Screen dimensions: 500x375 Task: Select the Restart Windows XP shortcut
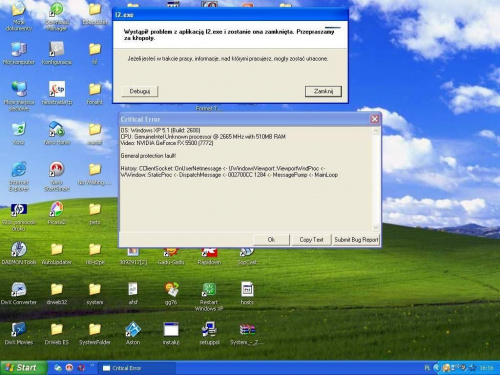[209, 297]
